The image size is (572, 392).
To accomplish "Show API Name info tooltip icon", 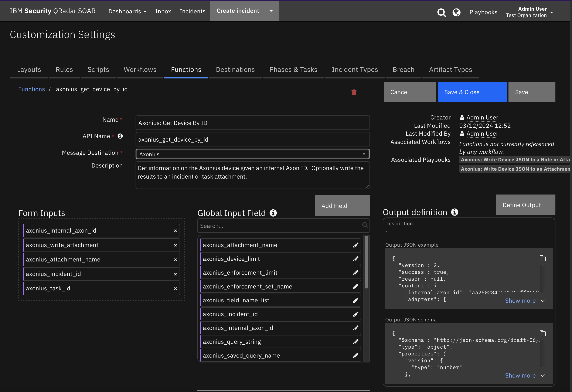I will click(120, 136).
